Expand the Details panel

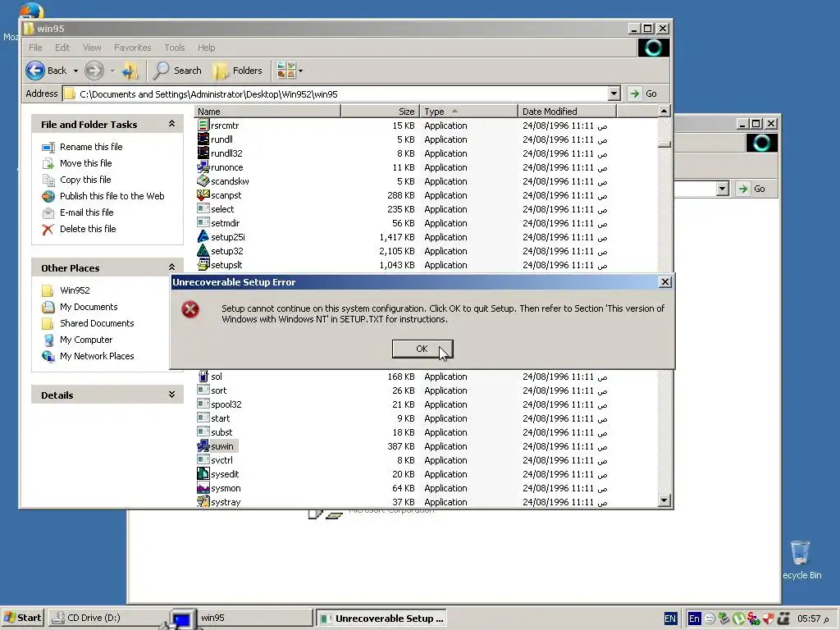pyautogui.click(x=171, y=395)
